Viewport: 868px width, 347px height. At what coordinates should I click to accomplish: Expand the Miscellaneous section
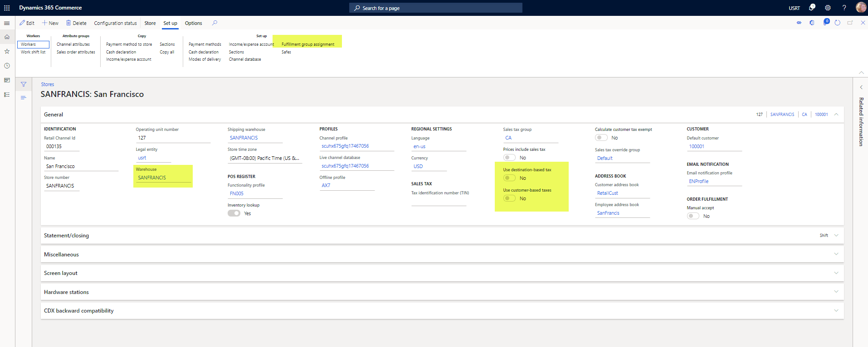click(x=442, y=255)
